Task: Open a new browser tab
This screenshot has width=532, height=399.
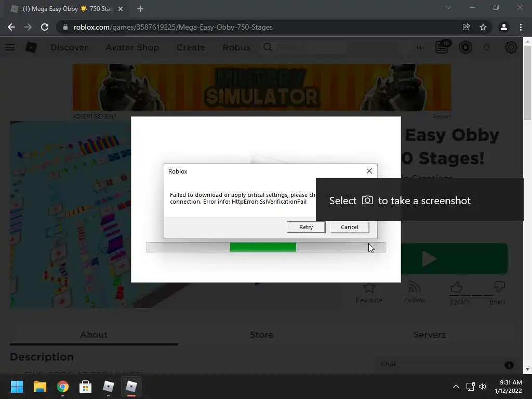Action: pyautogui.click(x=140, y=9)
